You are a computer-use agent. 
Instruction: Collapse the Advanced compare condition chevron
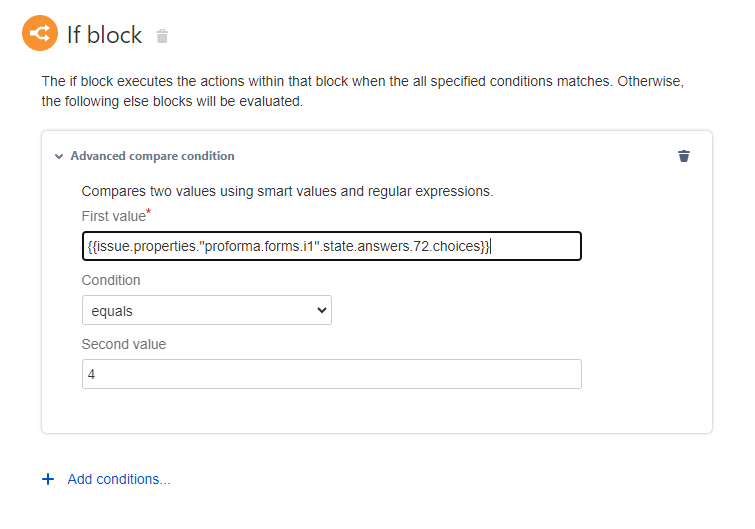[x=59, y=156]
